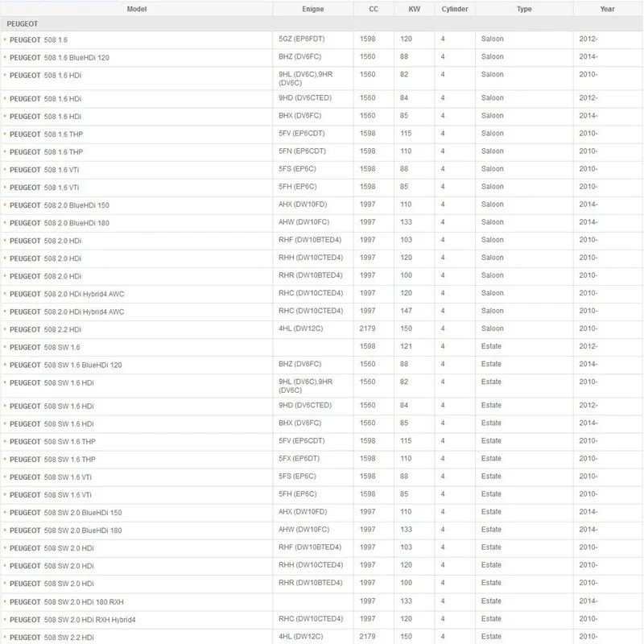This screenshot has width=644, height=644.
Task: Click AHW (DW10FC) engine in saloon row
Action: point(304,222)
